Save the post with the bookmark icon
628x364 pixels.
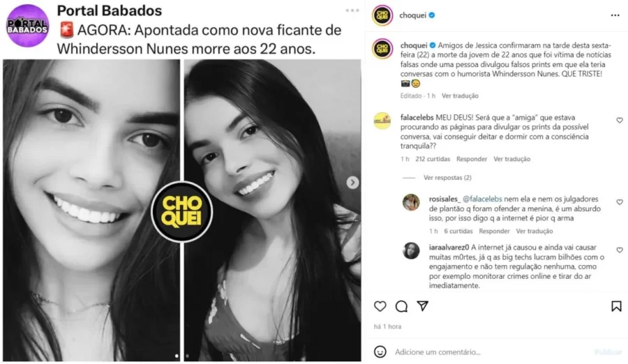tap(616, 306)
